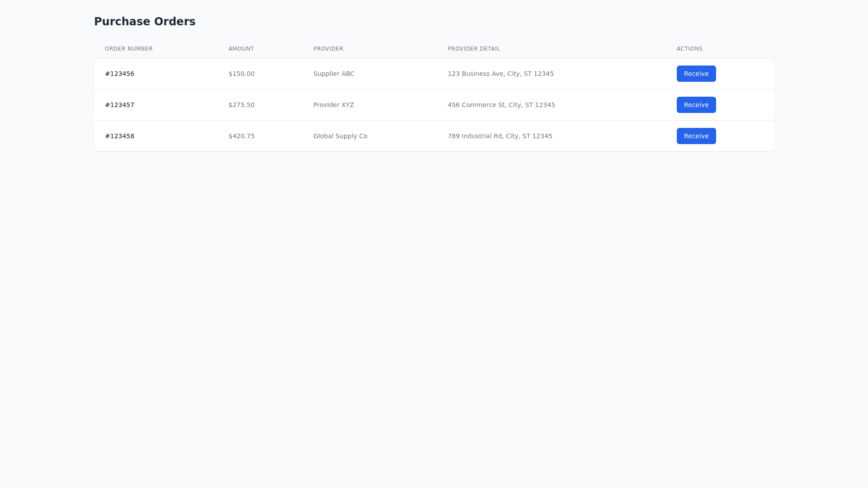
Task: Click the Amount column header
Action: pyautogui.click(x=241, y=49)
